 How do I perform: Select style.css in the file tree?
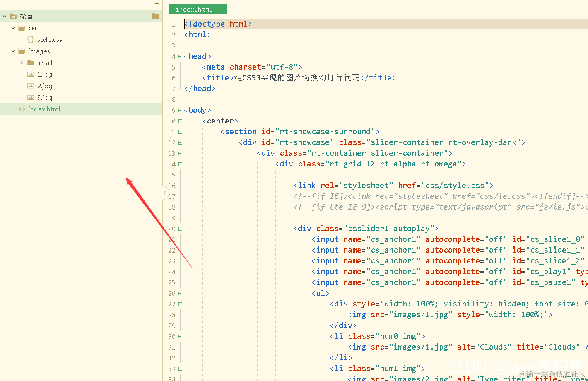49,40
